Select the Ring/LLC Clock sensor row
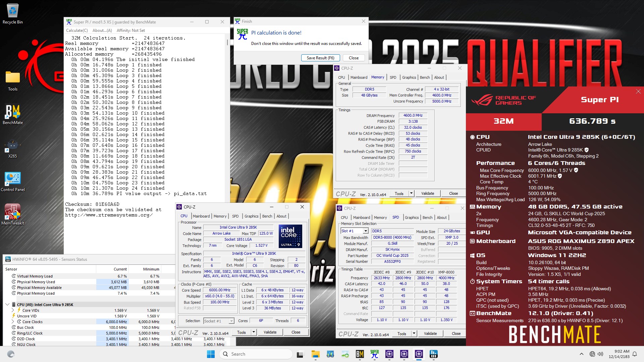This screenshot has width=644, height=362. 89,333
